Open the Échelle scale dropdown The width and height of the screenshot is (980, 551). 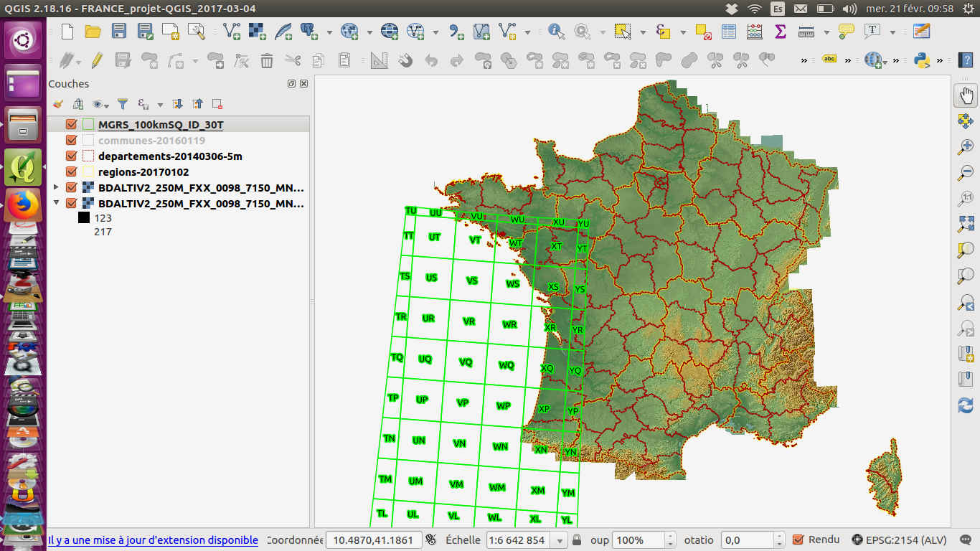pyautogui.click(x=560, y=540)
